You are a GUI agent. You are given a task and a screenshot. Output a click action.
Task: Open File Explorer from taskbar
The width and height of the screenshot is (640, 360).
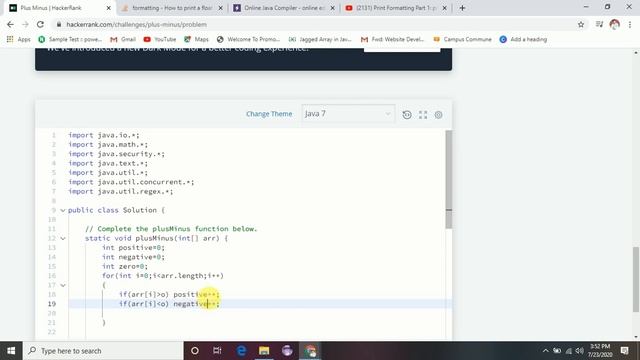coord(264,351)
